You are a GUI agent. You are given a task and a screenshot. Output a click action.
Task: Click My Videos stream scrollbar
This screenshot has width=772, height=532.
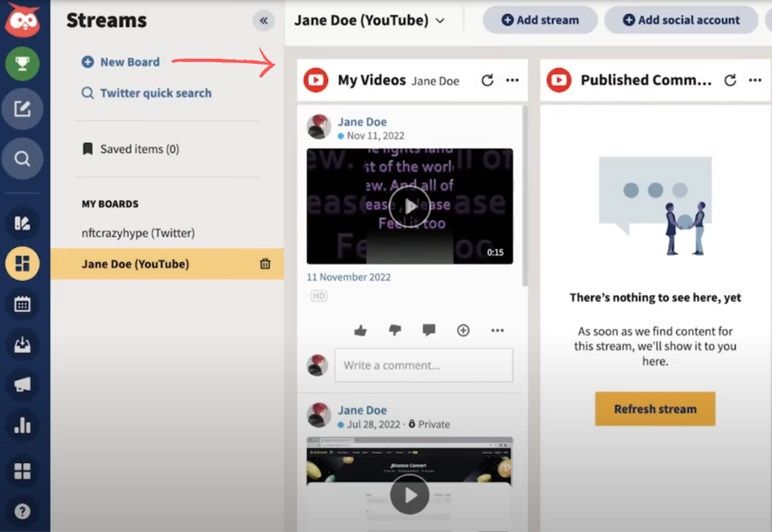[525, 197]
